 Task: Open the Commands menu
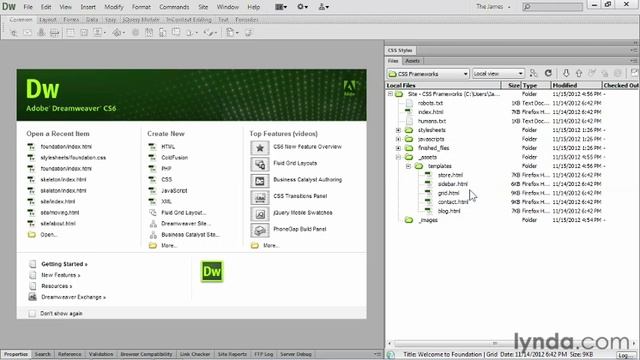coord(174,7)
